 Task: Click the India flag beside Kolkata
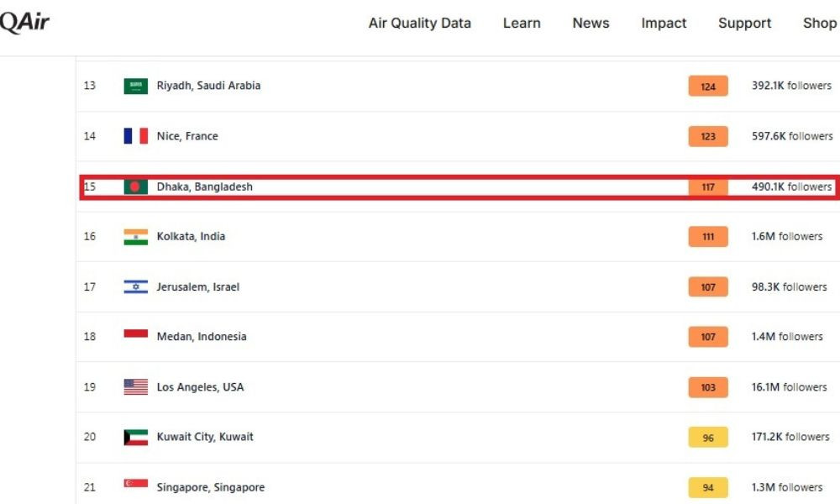point(135,237)
